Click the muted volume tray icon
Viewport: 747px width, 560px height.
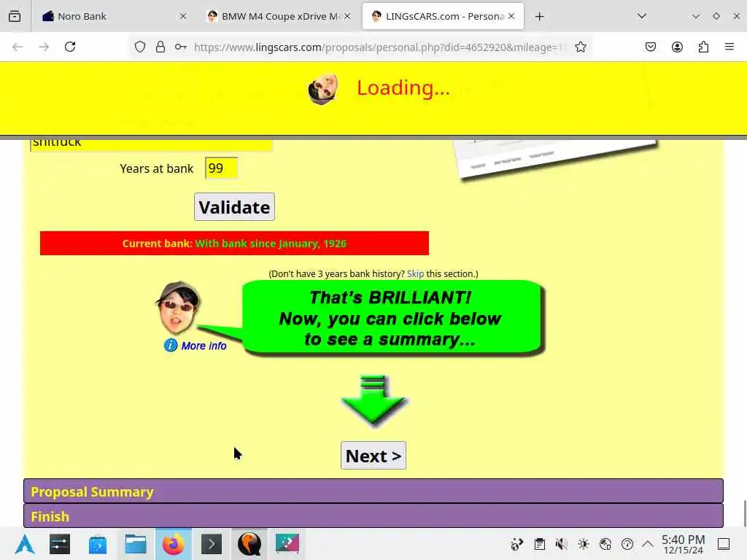pos(561,544)
